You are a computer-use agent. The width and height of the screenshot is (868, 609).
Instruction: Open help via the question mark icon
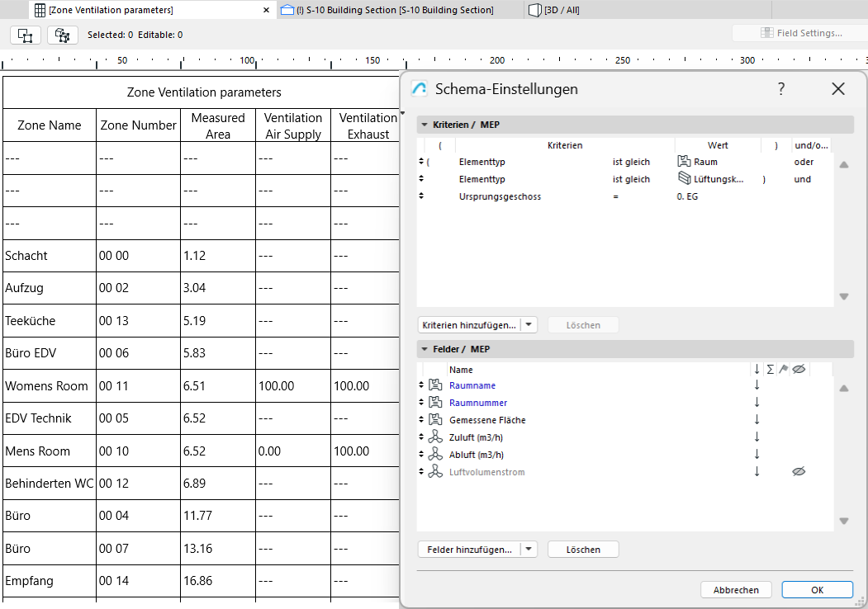pos(780,89)
